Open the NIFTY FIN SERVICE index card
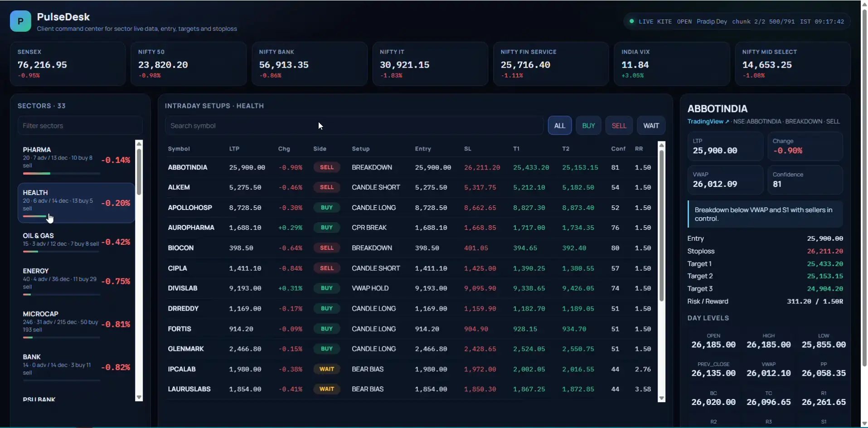Screen dimensions: 868x428 pyautogui.click(x=551, y=64)
